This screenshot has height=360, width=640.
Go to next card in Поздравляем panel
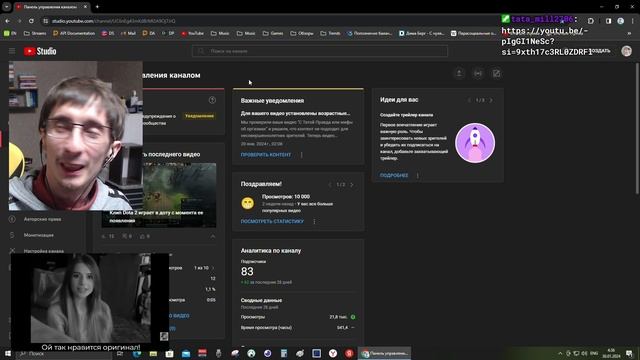pos(351,184)
